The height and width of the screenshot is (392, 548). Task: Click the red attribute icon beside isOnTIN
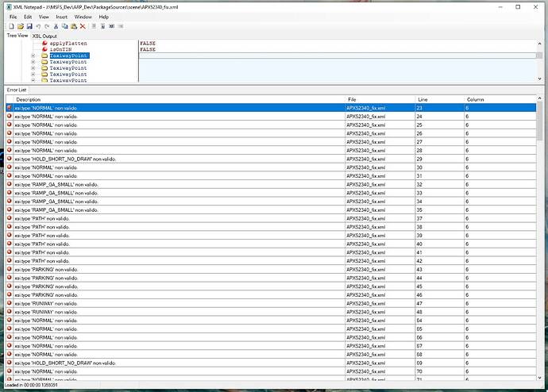coord(44,49)
